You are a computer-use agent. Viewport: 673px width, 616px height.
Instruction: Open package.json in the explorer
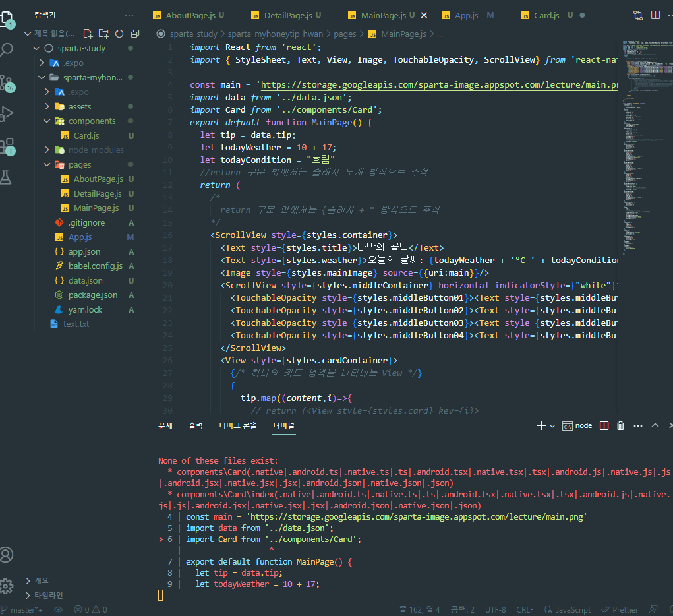coord(93,295)
